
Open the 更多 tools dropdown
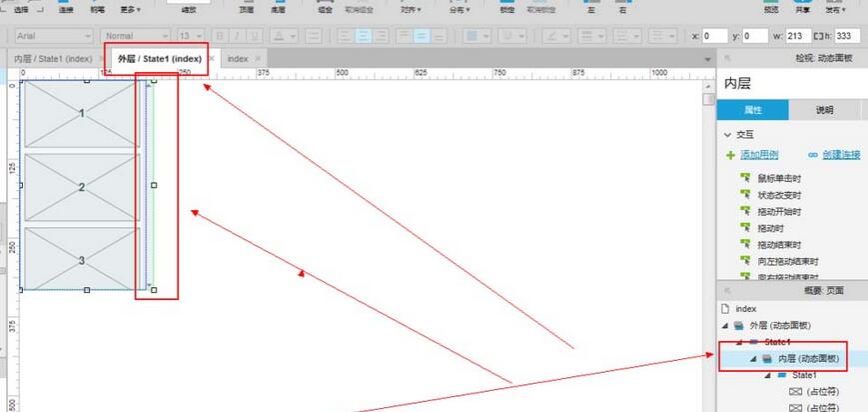[x=130, y=9]
